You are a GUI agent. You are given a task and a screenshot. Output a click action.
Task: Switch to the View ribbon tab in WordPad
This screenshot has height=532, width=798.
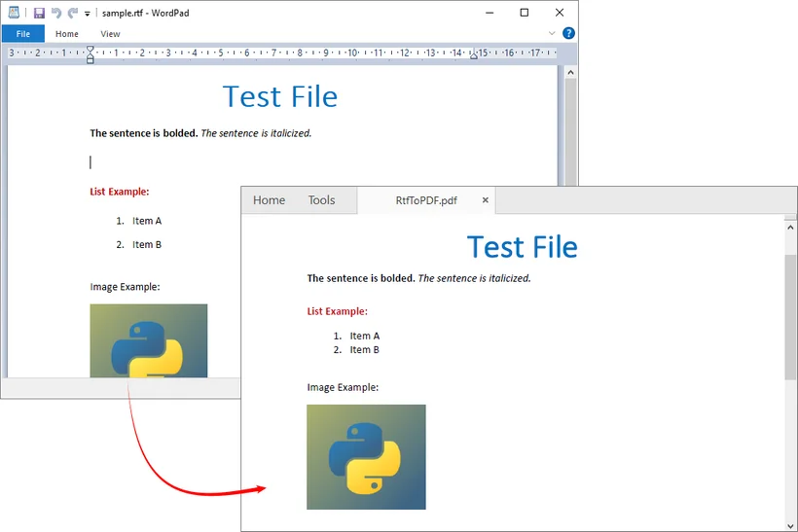point(110,34)
